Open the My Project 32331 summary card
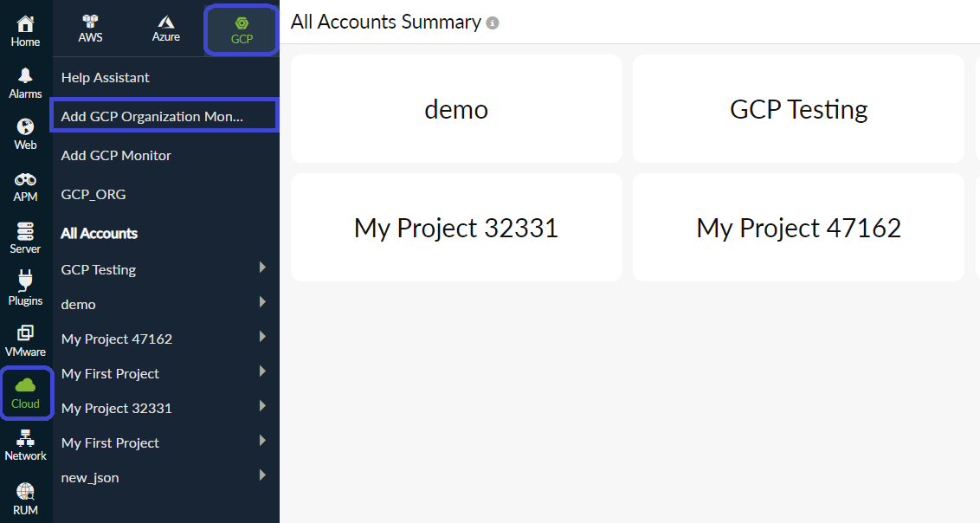The height and width of the screenshot is (523, 980). point(456,228)
